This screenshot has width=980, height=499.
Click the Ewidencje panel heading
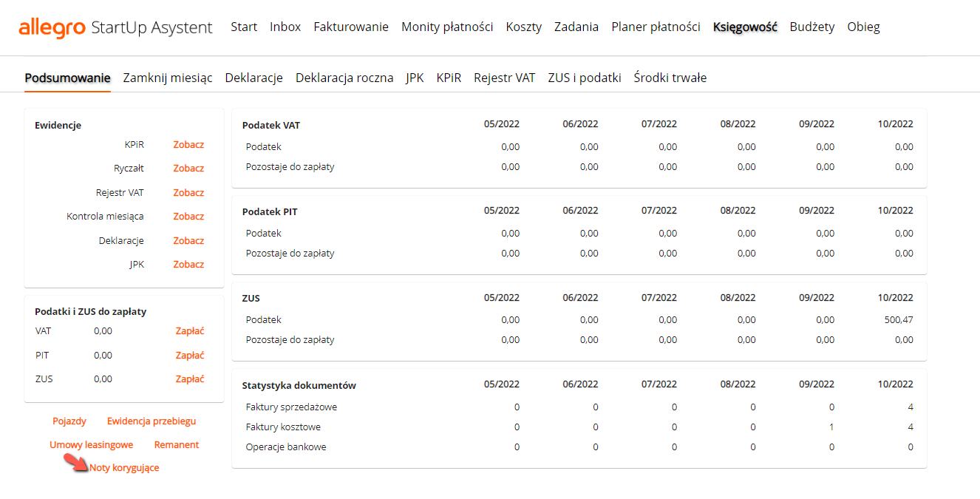58,125
